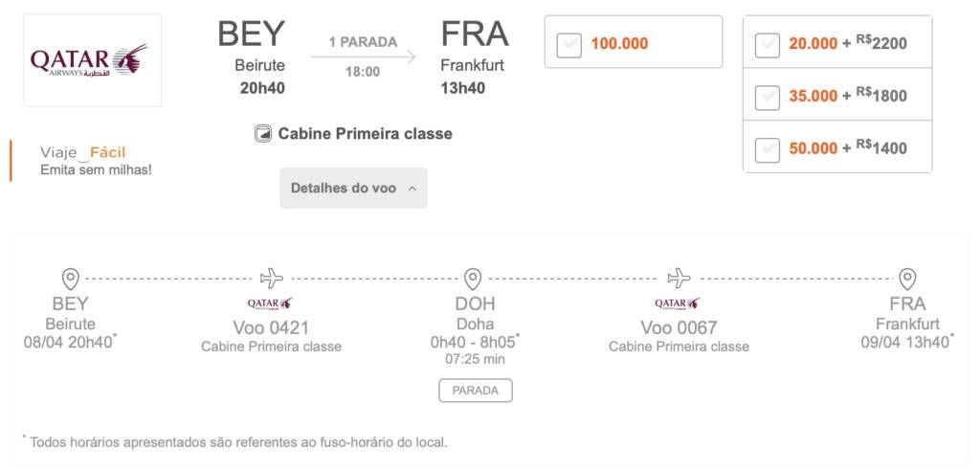Click the Qatar Airways logo thumbnail
Image resolution: width=980 pixels, height=472 pixels.
[x=93, y=60]
